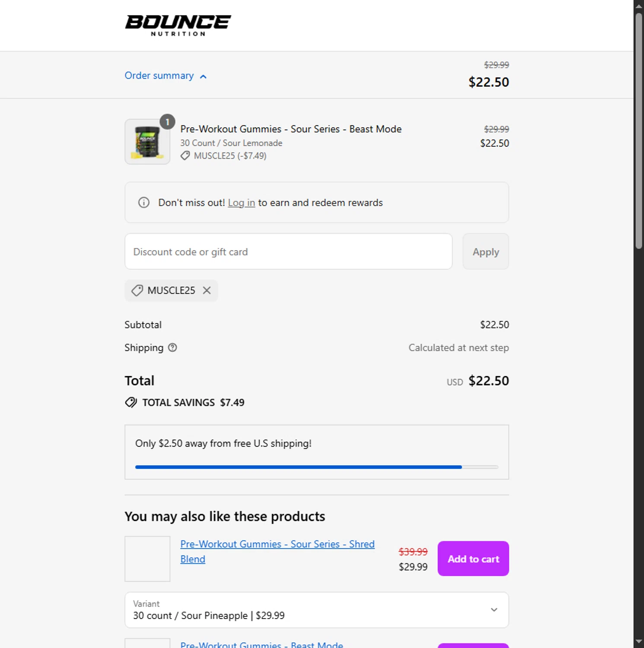This screenshot has width=644, height=648.
Task: Click the 'Pre-Workout Gummies - Sour Series - Beast Mode' title
Action: pos(291,129)
